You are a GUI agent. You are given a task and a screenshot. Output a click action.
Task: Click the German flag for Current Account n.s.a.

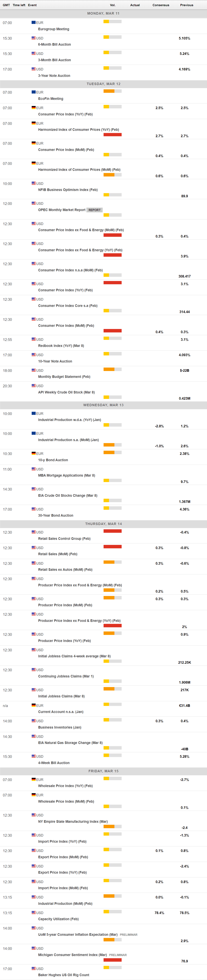tap(33, 705)
